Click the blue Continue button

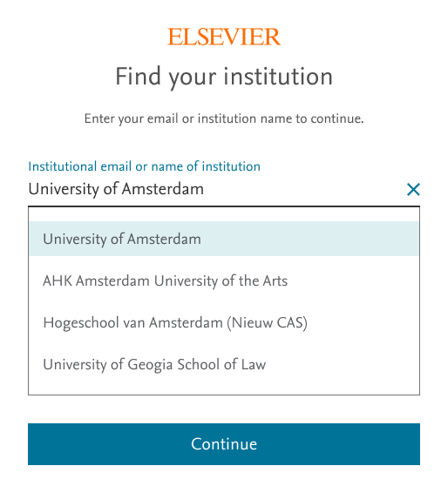(x=224, y=443)
